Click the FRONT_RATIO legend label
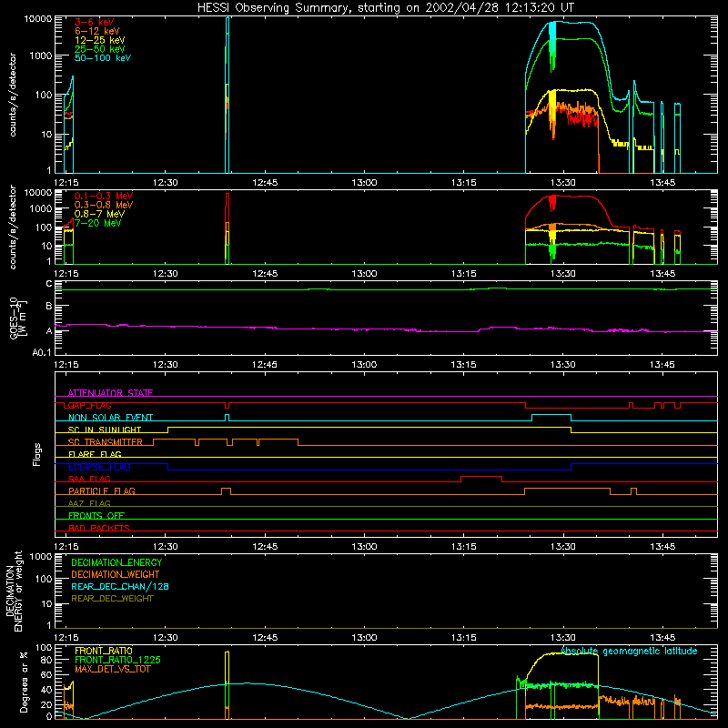The image size is (728, 728). 104,651
